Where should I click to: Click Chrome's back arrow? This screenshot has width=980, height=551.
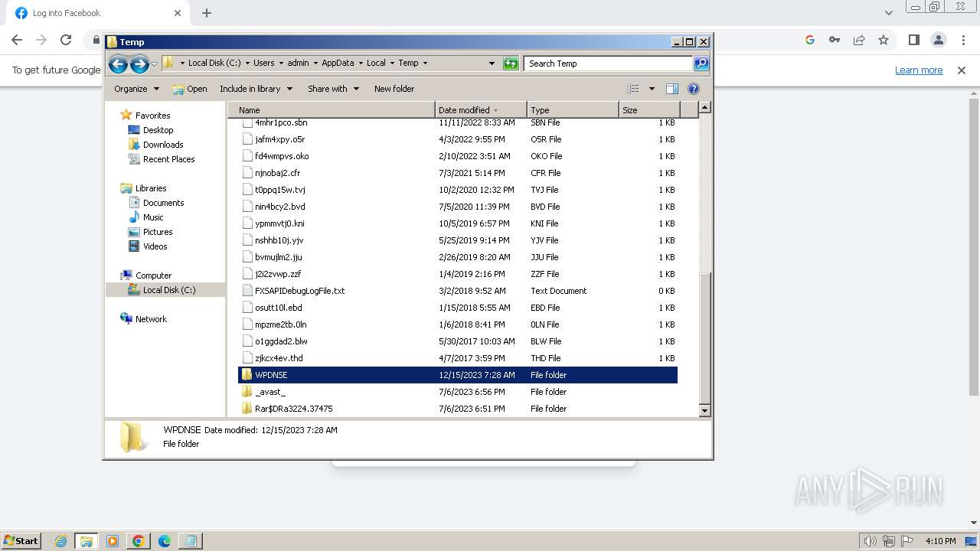(17, 40)
